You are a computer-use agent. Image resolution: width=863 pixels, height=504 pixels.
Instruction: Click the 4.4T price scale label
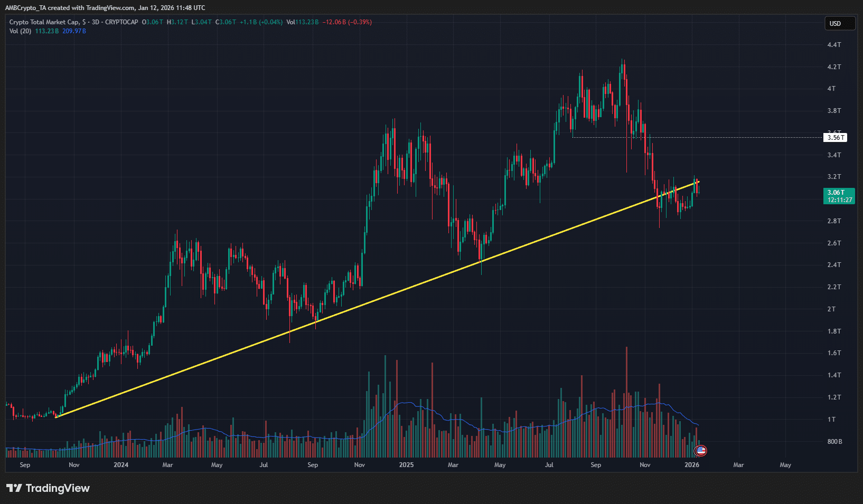point(834,45)
